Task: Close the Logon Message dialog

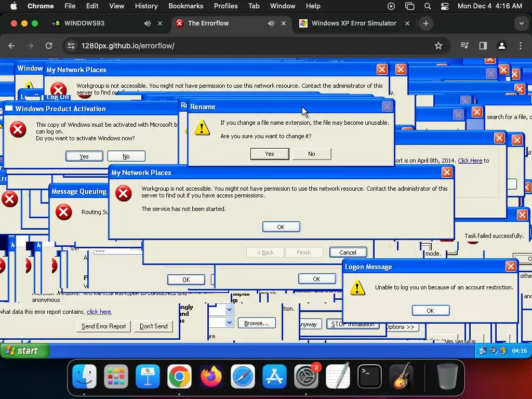Action: point(510,266)
